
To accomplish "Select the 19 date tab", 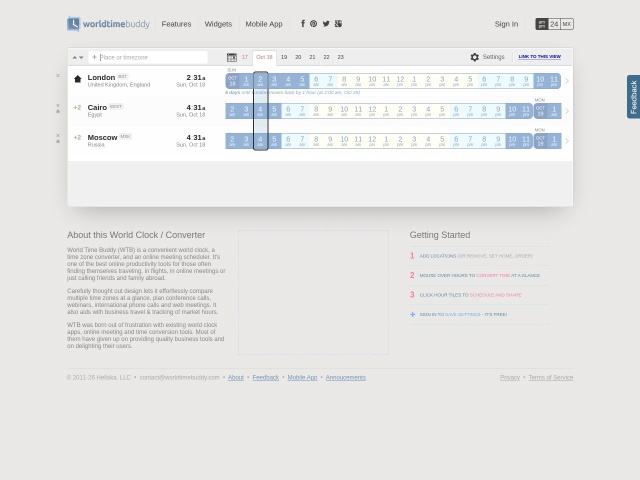I will (x=284, y=57).
